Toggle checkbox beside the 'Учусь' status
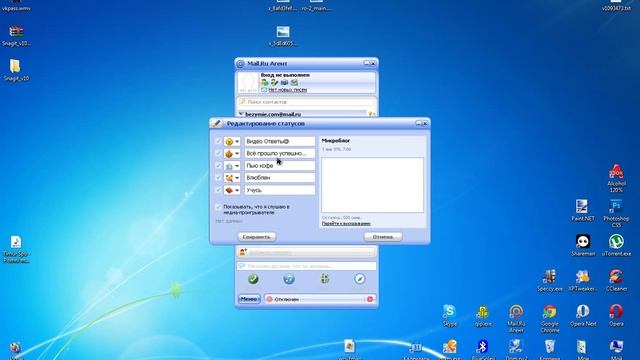This screenshot has height=360, width=640. [218, 190]
